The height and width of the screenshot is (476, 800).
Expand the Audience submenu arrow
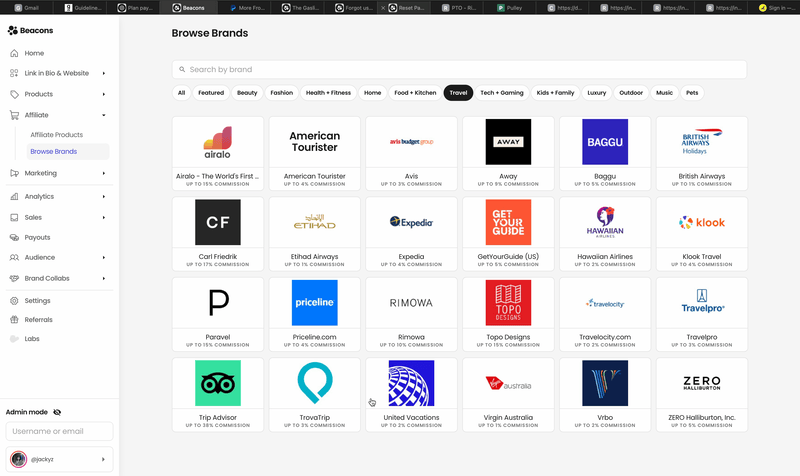point(104,258)
